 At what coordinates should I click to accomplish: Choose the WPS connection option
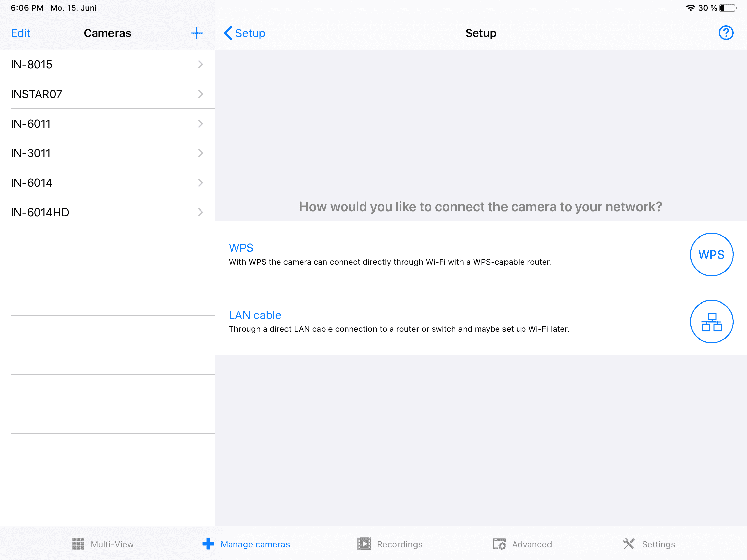[241, 248]
